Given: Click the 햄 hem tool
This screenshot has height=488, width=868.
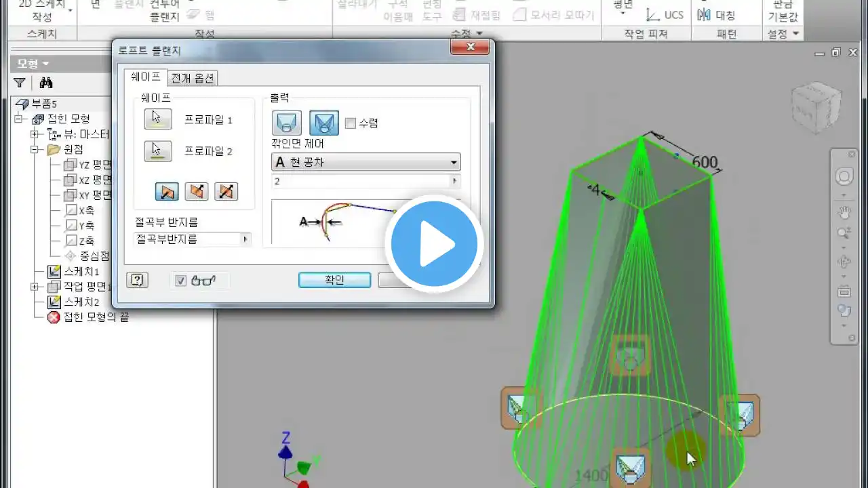Looking at the screenshot, I should point(201,15).
